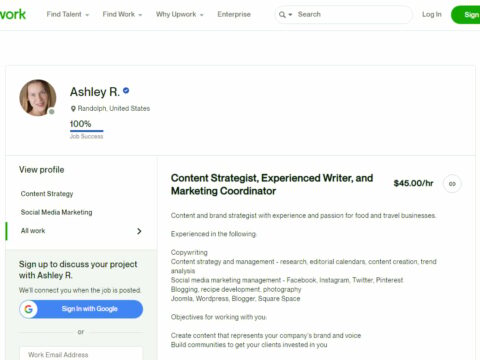480x360 pixels.
Task: Click the Upwork logo
Action: coord(13,14)
